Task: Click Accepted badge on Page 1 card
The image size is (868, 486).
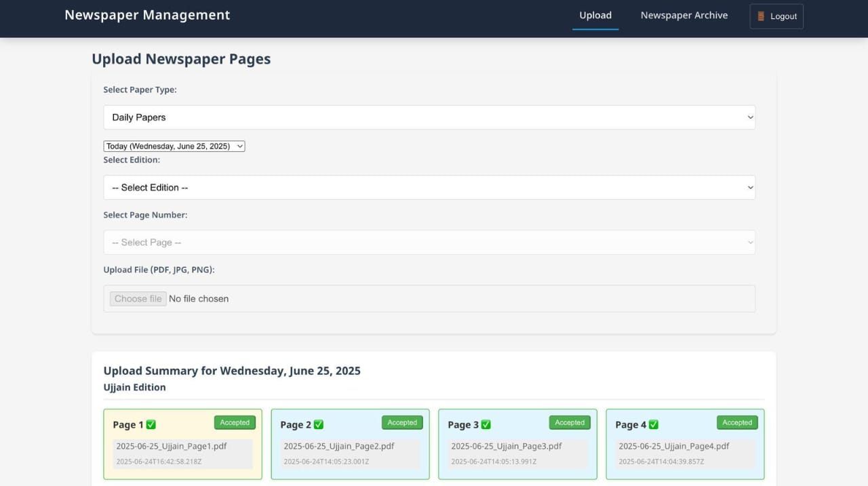Action: 235,422
